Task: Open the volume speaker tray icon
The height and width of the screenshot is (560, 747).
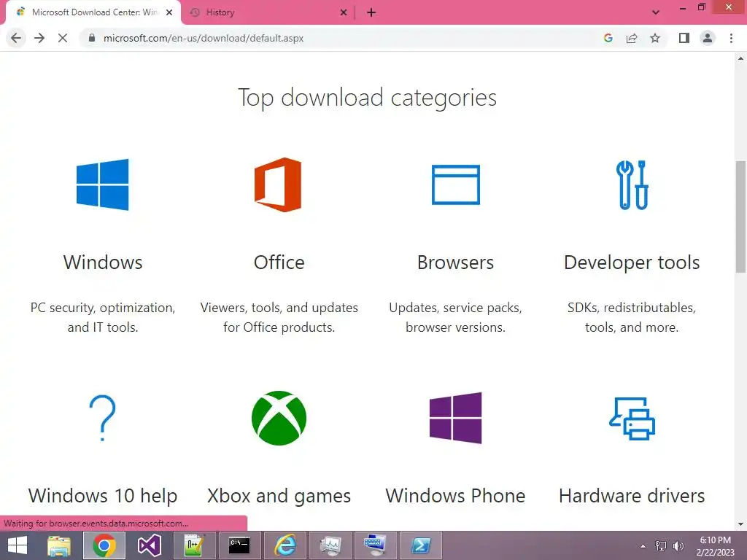Action: (678, 546)
